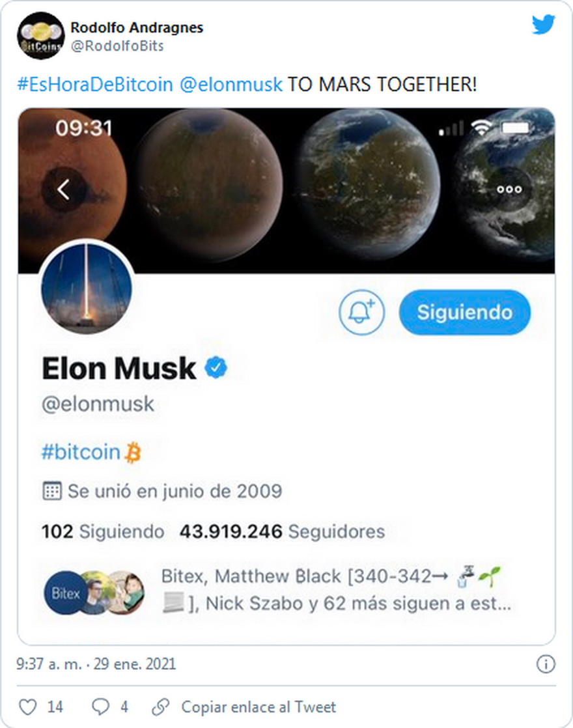Open the #EsHoraDeBitcoin hashtag
Screen dimensions: 573x728
click(x=94, y=85)
